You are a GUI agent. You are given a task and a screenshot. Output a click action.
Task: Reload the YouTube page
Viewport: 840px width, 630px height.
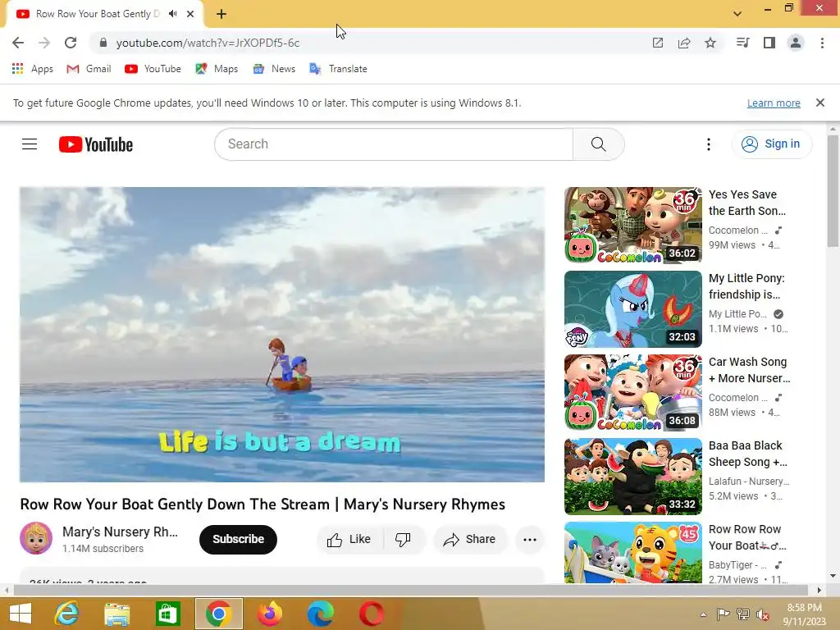point(71,43)
